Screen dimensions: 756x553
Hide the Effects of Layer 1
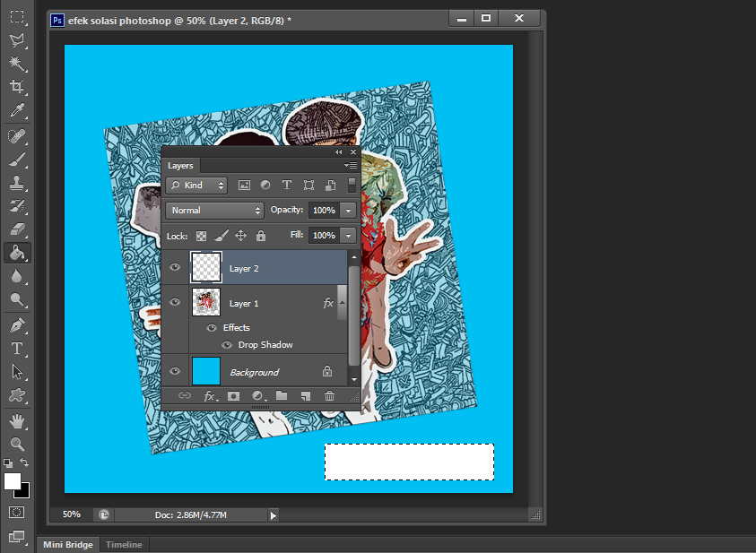click(x=211, y=327)
